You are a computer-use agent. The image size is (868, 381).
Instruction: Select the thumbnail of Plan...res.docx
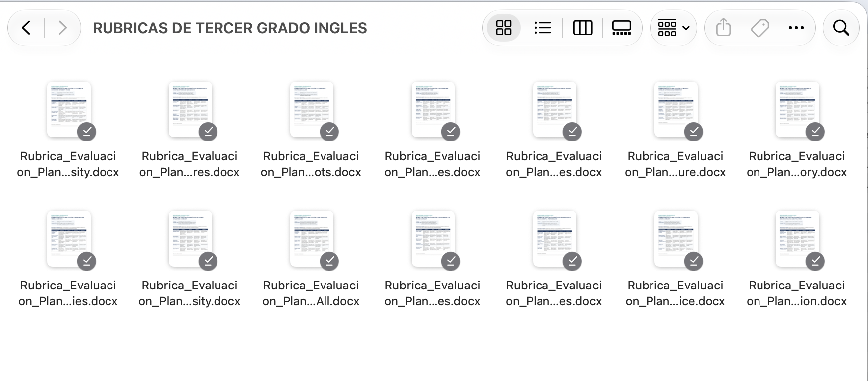[x=190, y=109]
